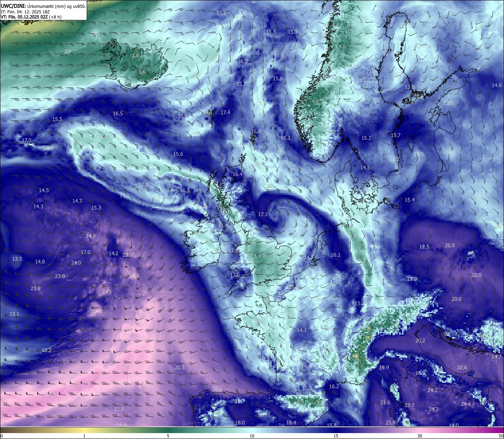Click the value 22.6 on the map
This screenshot has width=504, height=439.
point(462,368)
